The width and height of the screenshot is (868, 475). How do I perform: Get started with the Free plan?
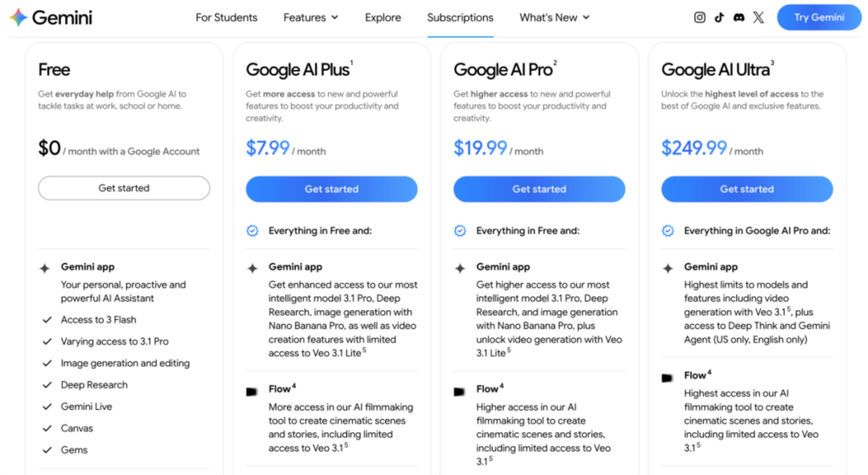point(124,188)
